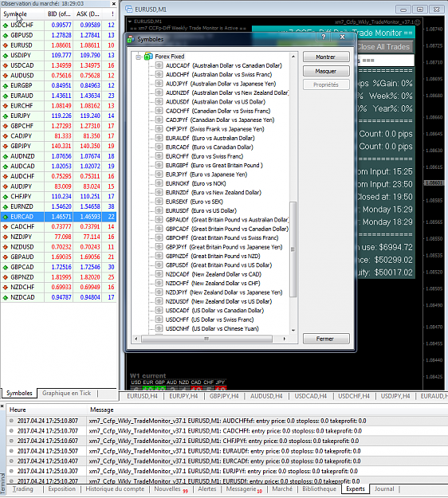Viewport: 448px width, 498px height.
Task: Click the symbol list horizontal scrollbar thumb
Action: 206,339
